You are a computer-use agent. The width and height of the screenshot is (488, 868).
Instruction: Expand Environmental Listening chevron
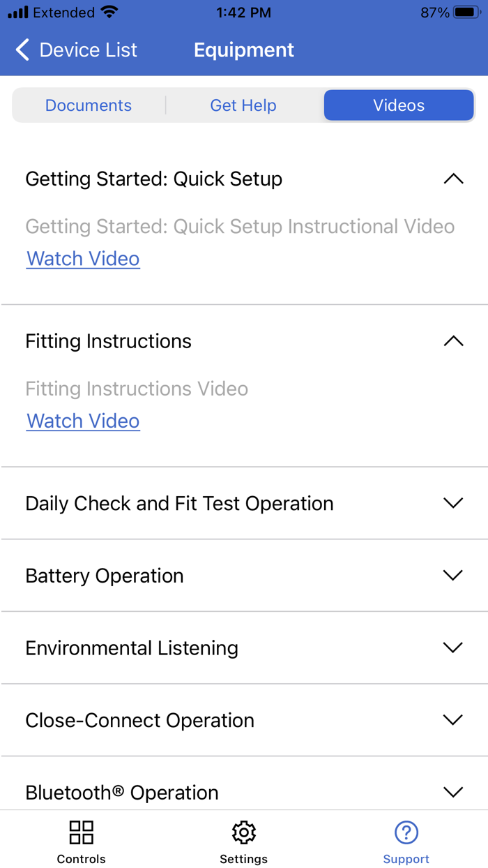click(x=453, y=648)
